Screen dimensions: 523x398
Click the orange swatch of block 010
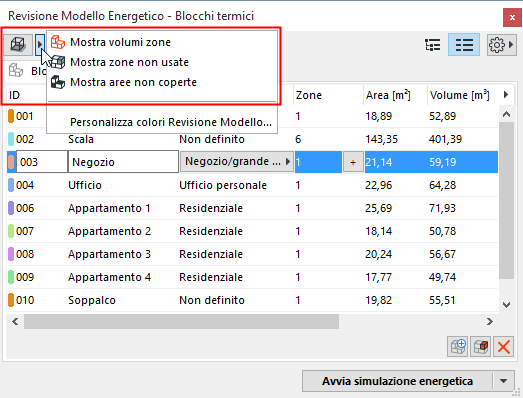(11, 300)
